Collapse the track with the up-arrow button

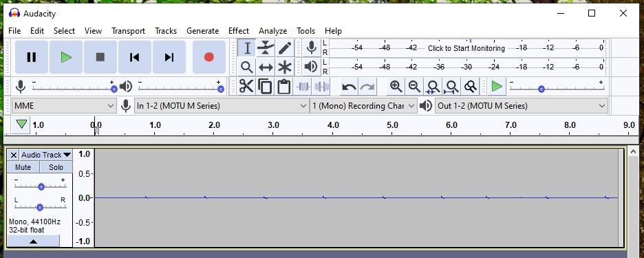tap(33, 241)
